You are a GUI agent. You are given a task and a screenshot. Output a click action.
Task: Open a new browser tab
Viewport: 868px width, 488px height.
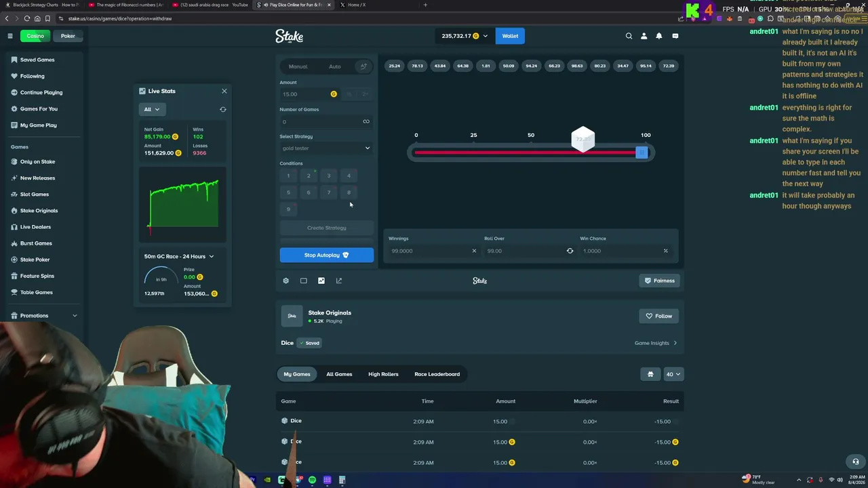[425, 5]
